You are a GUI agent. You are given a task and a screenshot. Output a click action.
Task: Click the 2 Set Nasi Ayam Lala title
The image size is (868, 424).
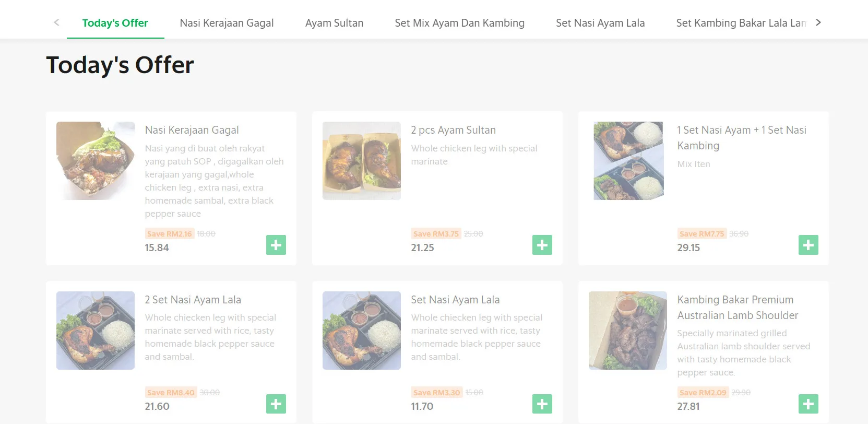point(193,300)
